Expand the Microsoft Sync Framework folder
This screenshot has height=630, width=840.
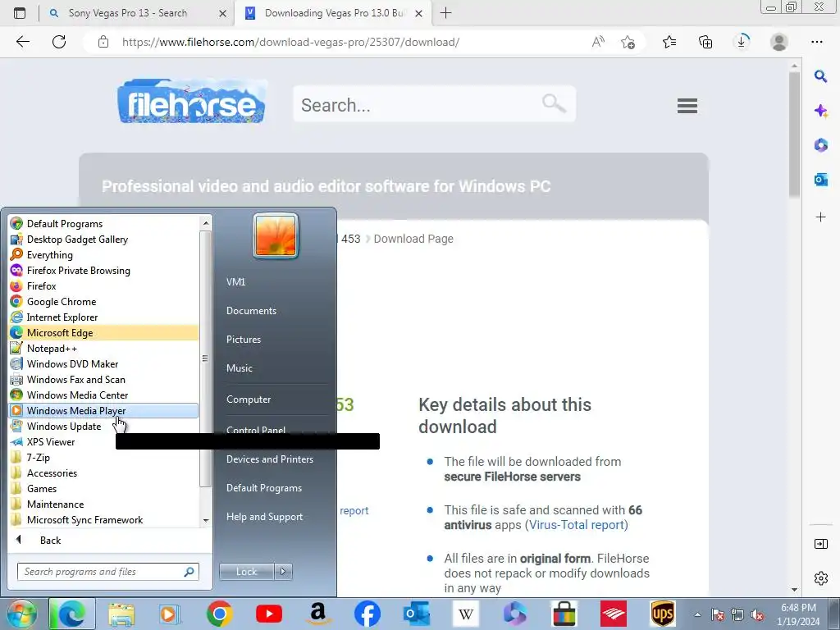(103, 519)
